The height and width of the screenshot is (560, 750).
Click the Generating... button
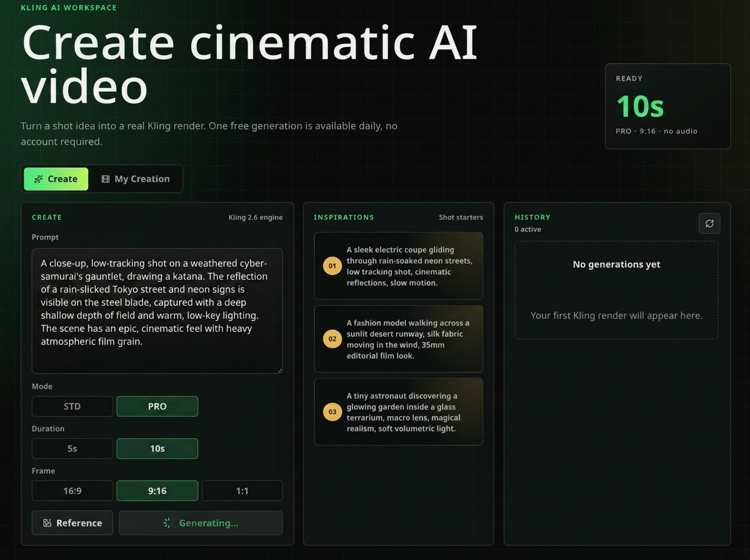(x=201, y=523)
